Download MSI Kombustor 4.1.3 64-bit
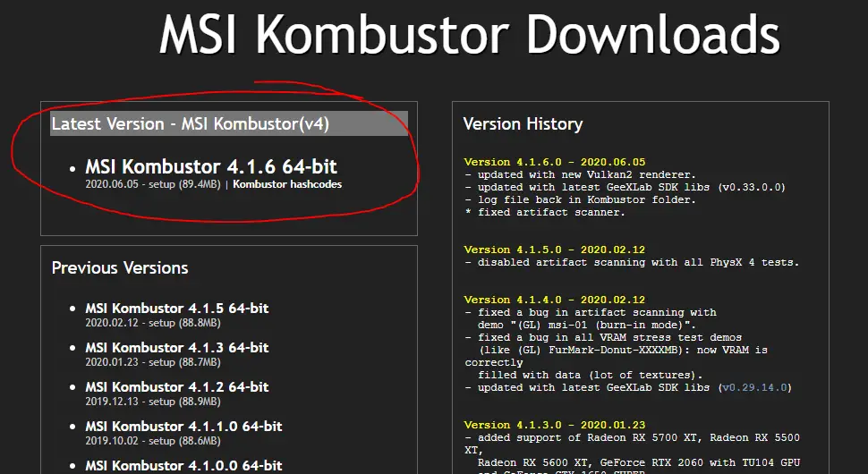This screenshot has width=868, height=474. click(176, 347)
